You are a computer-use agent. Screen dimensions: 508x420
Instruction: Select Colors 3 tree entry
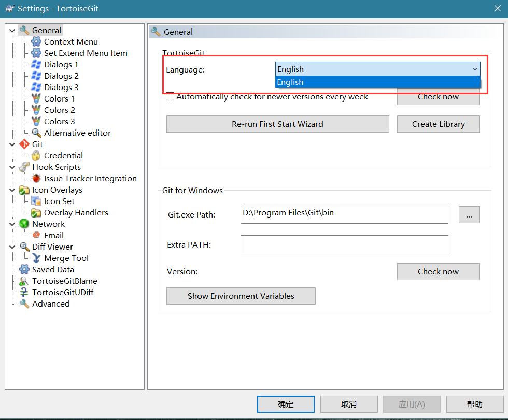[x=59, y=122]
